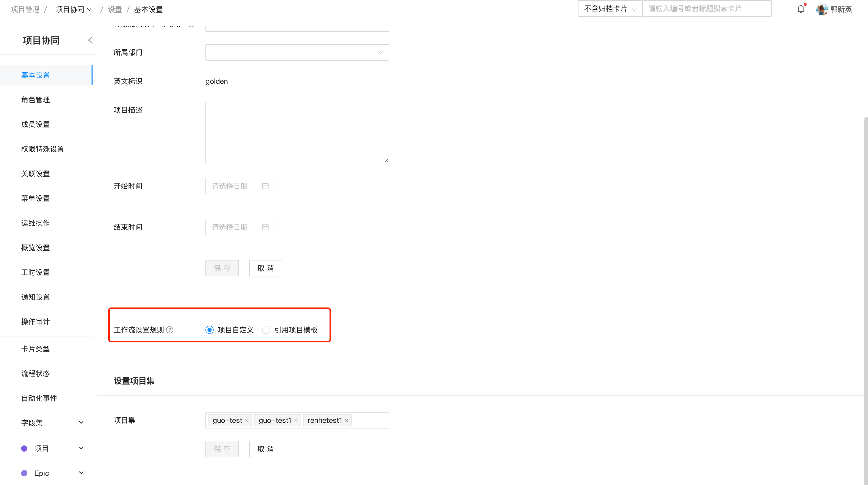Click 取消 below 结束时间
The height and width of the screenshot is (485, 868).
[x=266, y=268]
